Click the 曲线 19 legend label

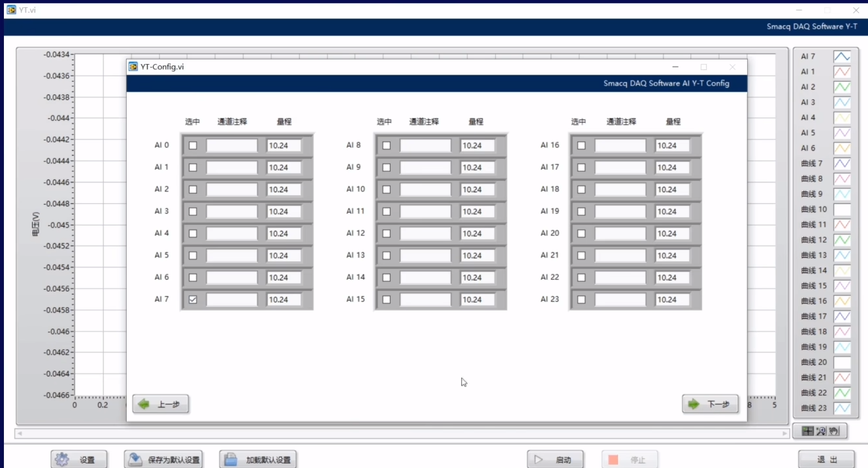[x=814, y=347]
